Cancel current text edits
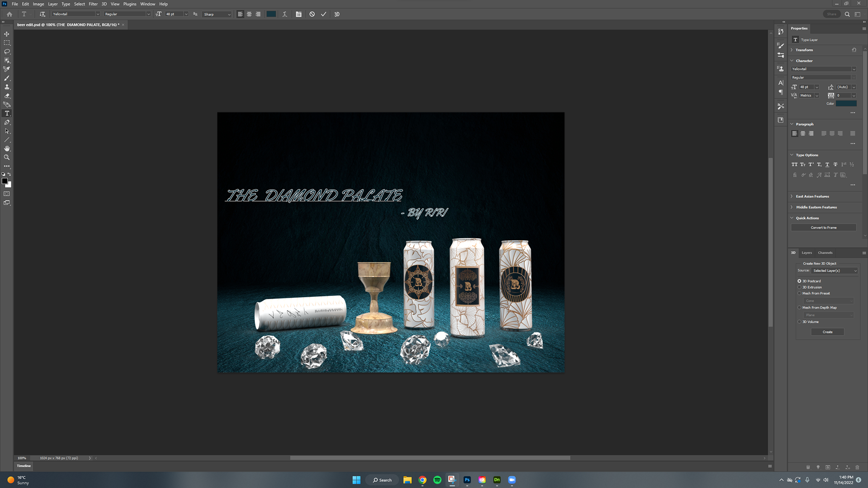 click(x=312, y=14)
